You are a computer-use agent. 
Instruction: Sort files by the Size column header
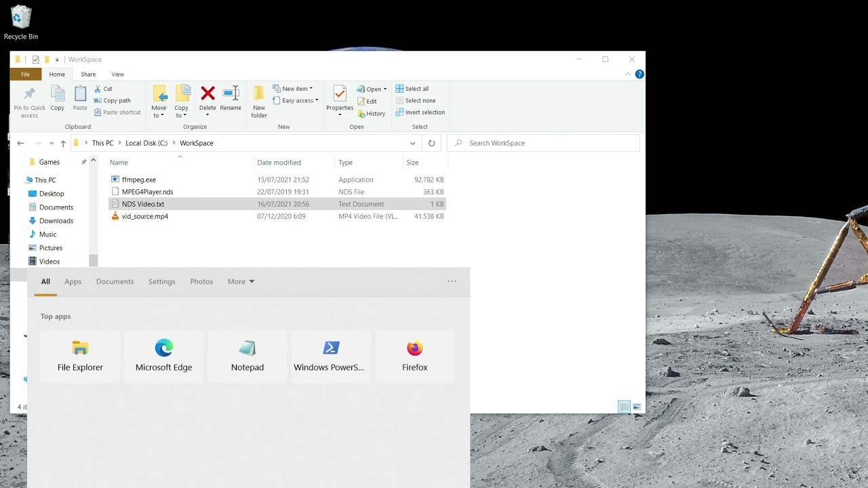[x=424, y=163]
